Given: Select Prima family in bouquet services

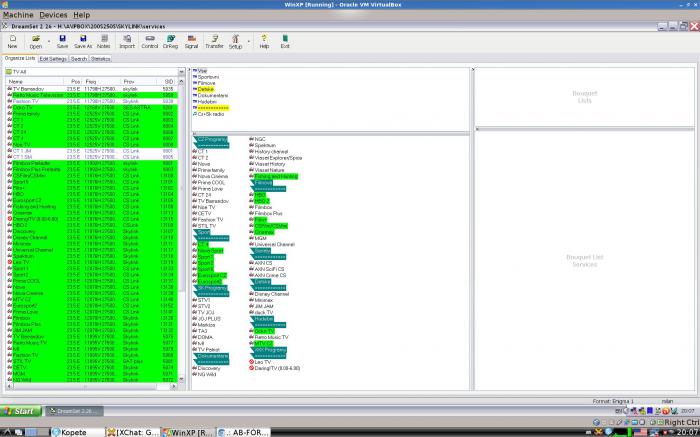Looking at the screenshot, I should 211,170.
